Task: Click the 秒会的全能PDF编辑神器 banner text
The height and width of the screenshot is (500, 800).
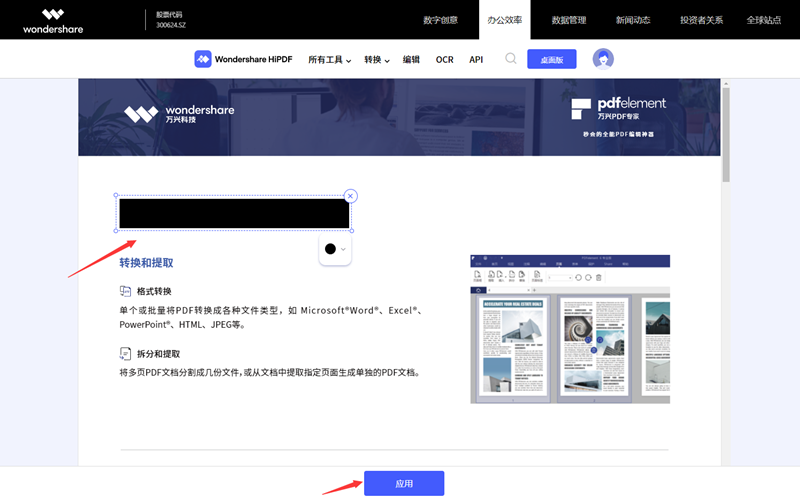Action: point(618,134)
